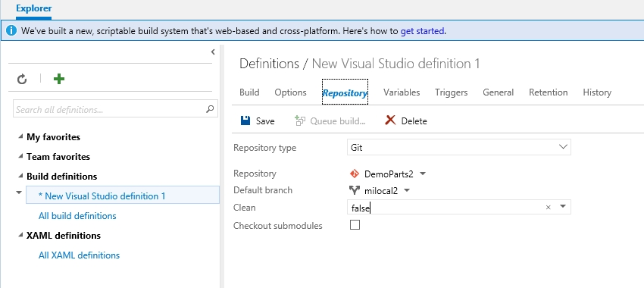The image size is (644, 288).
Task: Click the green plus new definition icon
Action: pos(59,79)
